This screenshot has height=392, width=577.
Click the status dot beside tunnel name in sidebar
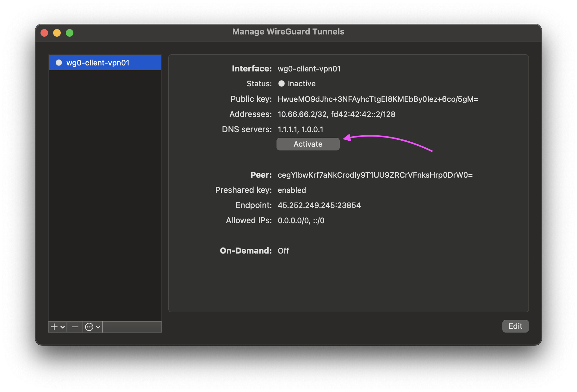(59, 63)
